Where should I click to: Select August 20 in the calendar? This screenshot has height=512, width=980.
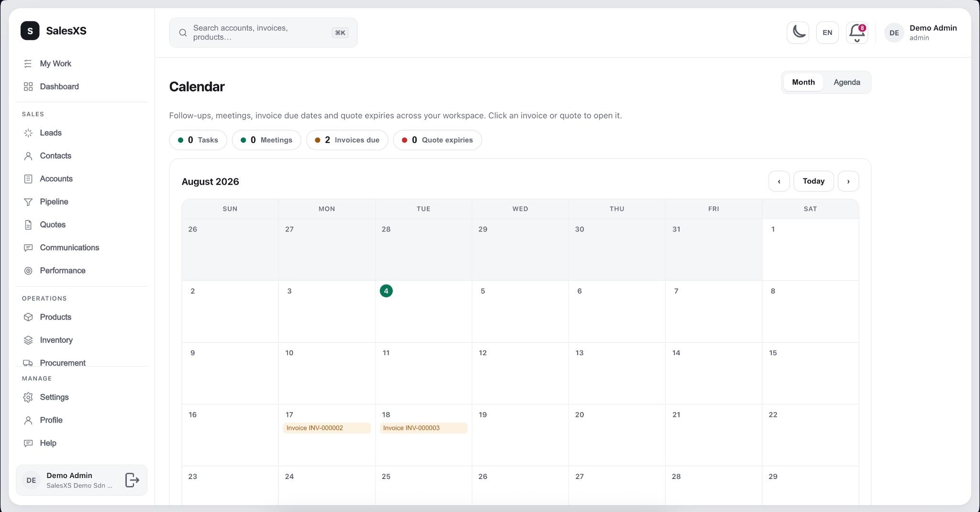tap(617, 435)
